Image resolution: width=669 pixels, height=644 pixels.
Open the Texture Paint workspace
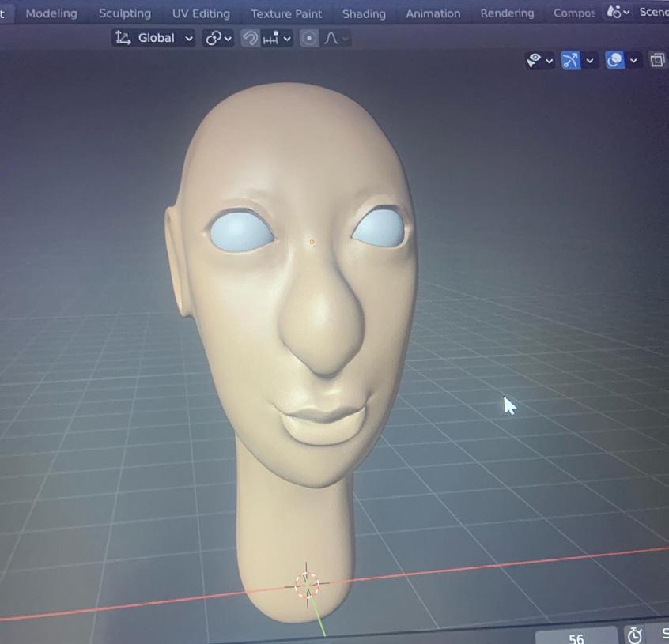click(x=286, y=14)
